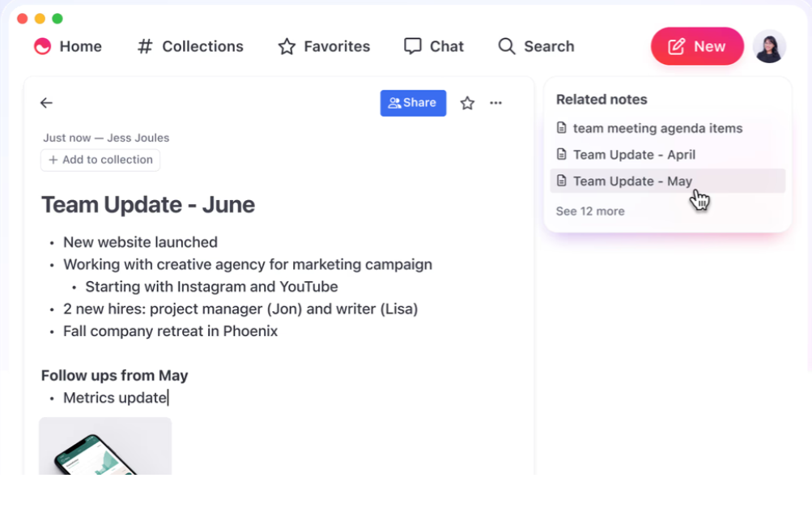This screenshot has height=512, width=812.
Task: Open the Collections tab
Action: (x=190, y=47)
